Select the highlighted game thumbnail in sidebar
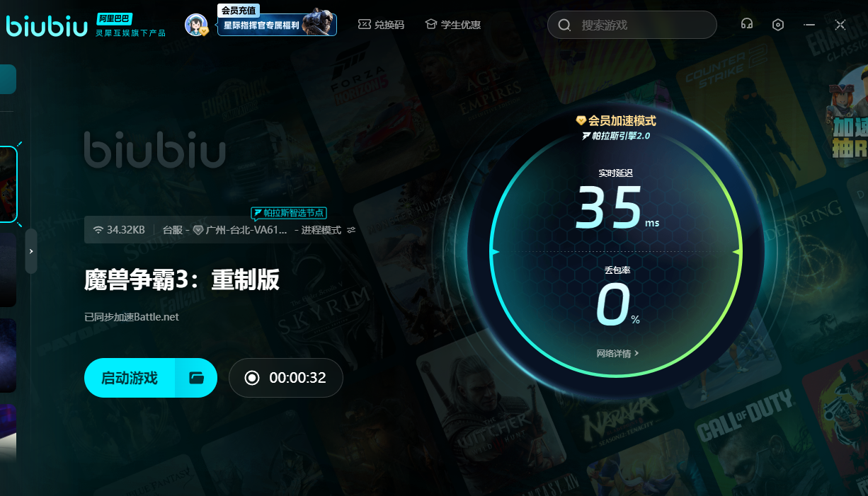The image size is (868, 496). click(x=7, y=185)
